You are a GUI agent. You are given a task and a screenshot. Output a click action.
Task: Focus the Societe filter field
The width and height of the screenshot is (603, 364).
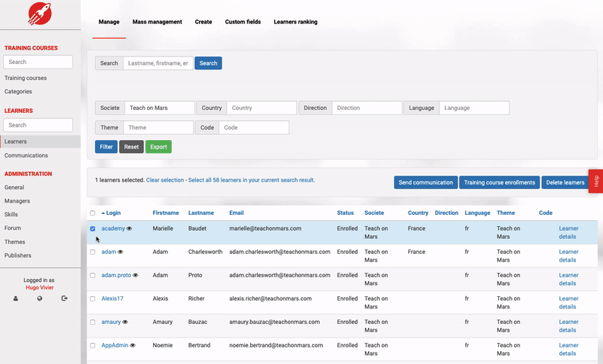(x=160, y=108)
